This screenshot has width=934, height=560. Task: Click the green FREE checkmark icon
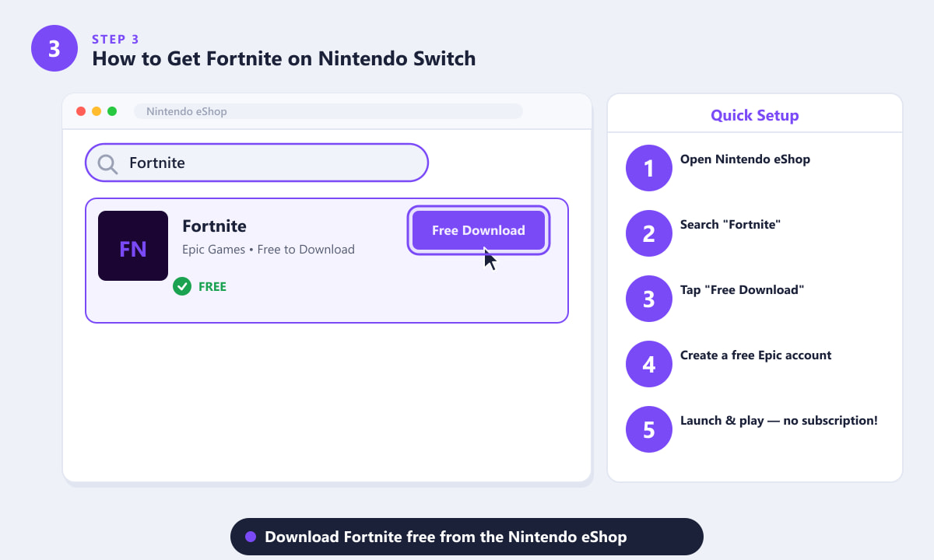coord(182,286)
